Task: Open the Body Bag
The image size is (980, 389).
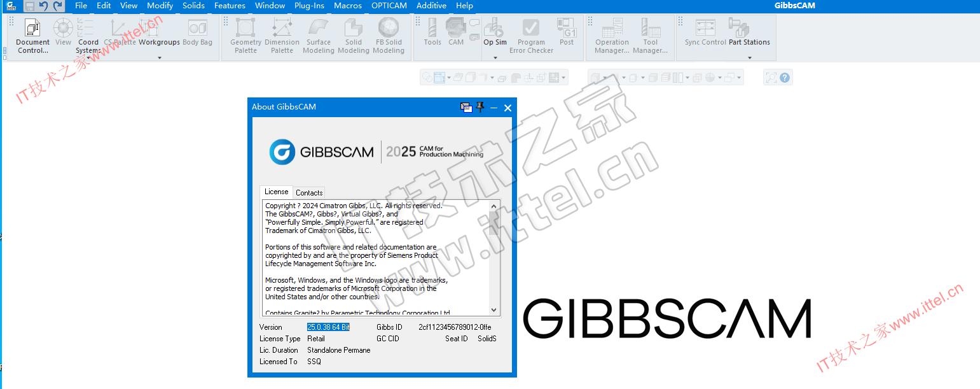Action: click(x=197, y=32)
